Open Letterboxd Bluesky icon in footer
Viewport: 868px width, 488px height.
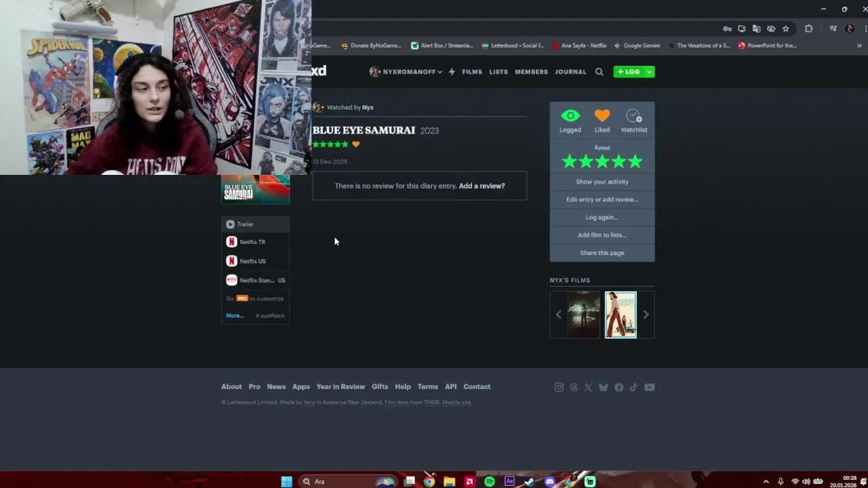604,387
